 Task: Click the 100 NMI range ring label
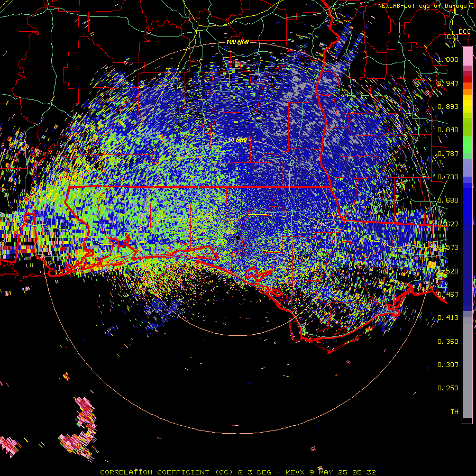click(237, 42)
